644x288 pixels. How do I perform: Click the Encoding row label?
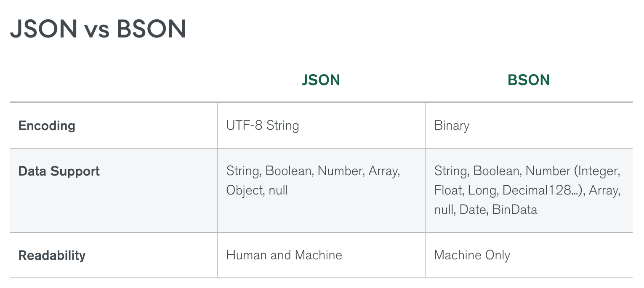pyautogui.click(x=47, y=126)
